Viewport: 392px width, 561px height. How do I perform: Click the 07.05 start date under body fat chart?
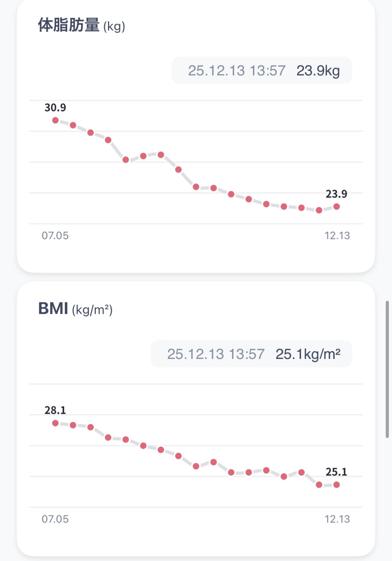point(55,236)
